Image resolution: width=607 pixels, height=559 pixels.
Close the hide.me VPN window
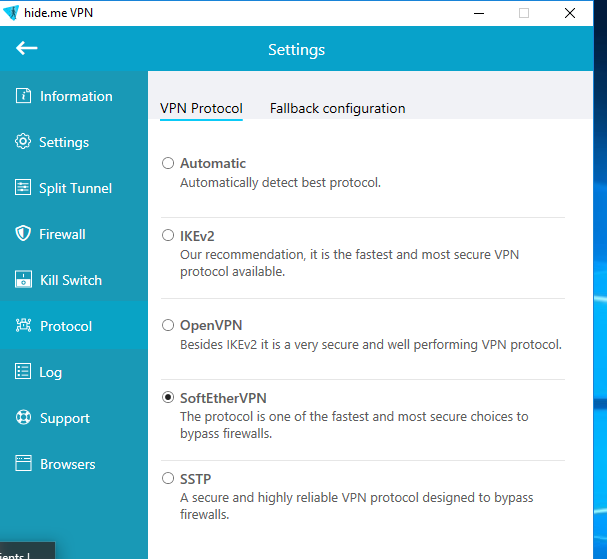570,13
